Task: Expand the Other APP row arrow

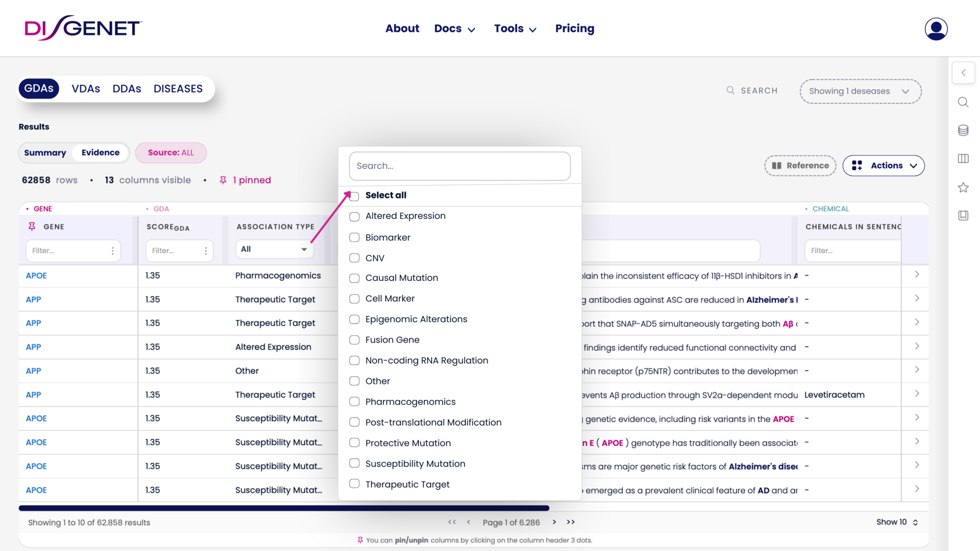Action: pos(917,370)
